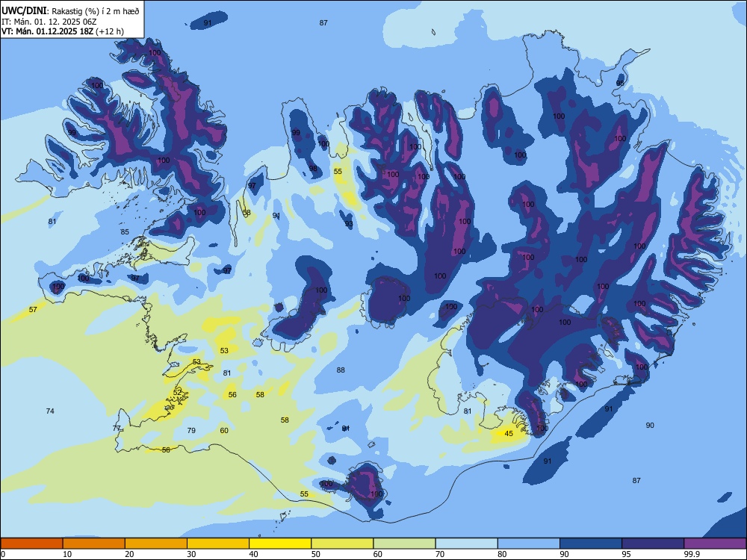Click the 30–40 amber legend swatch

point(218,544)
